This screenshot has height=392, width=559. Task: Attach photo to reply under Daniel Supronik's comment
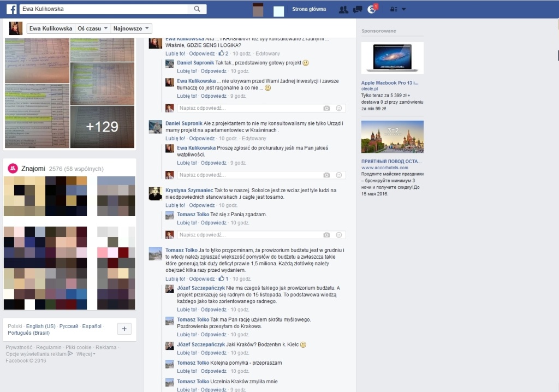[326, 175]
